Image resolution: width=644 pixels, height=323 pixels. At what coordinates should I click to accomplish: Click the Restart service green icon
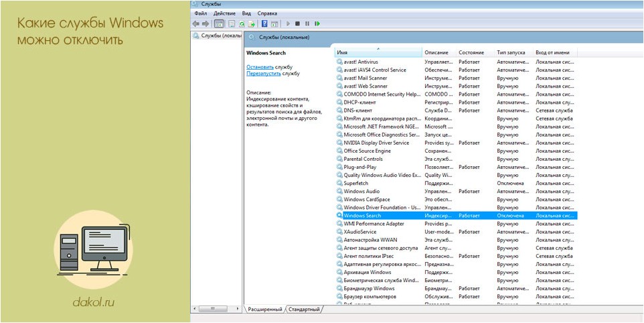click(317, 24)
